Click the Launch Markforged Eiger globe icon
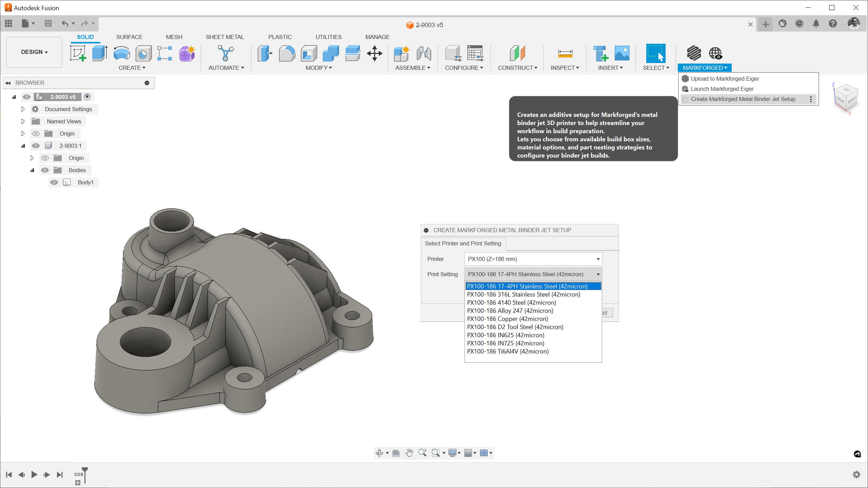 tap(715, 54)
